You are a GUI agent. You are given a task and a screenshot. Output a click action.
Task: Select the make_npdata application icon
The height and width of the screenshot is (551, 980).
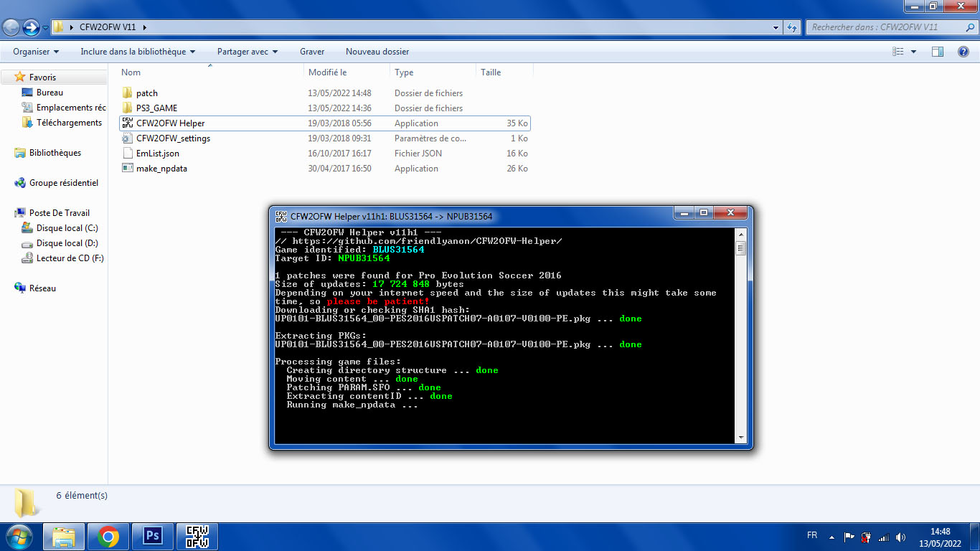click(128, 169)
